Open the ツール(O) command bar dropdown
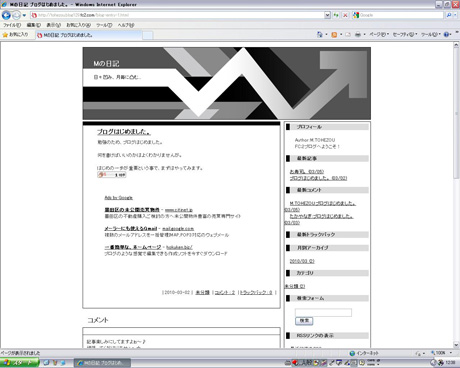Viewport: 460px width, 368px height. point(431,35)
